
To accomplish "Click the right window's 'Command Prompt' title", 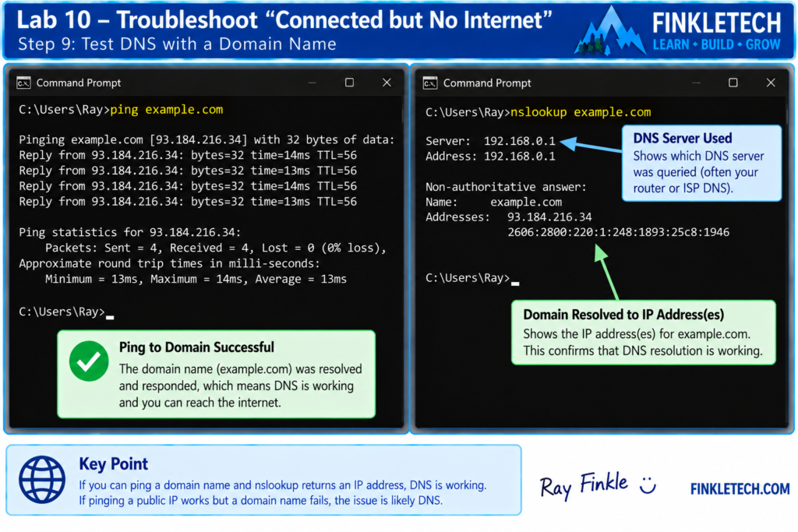I will click(487, 83).
